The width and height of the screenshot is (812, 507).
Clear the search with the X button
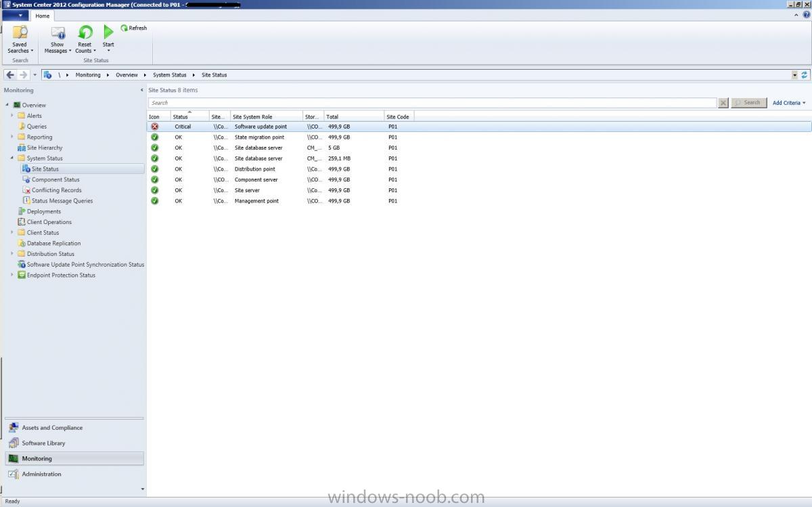point(723,103)
